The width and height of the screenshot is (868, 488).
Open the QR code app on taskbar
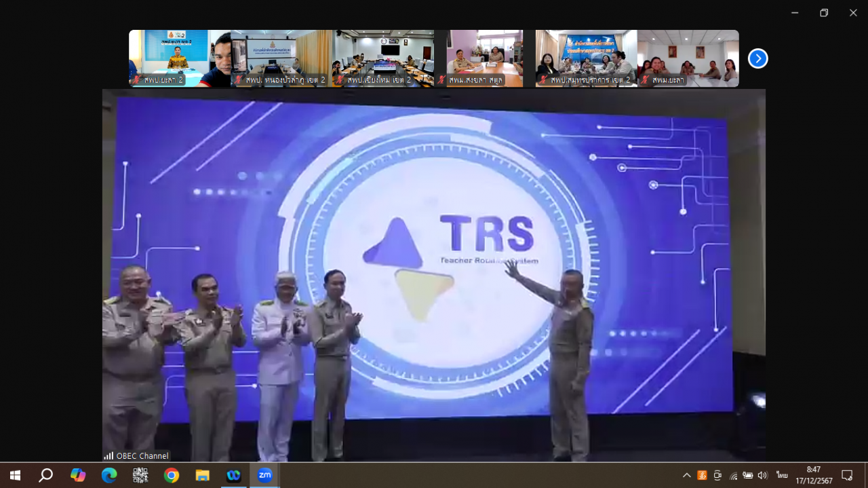[140, 475]
